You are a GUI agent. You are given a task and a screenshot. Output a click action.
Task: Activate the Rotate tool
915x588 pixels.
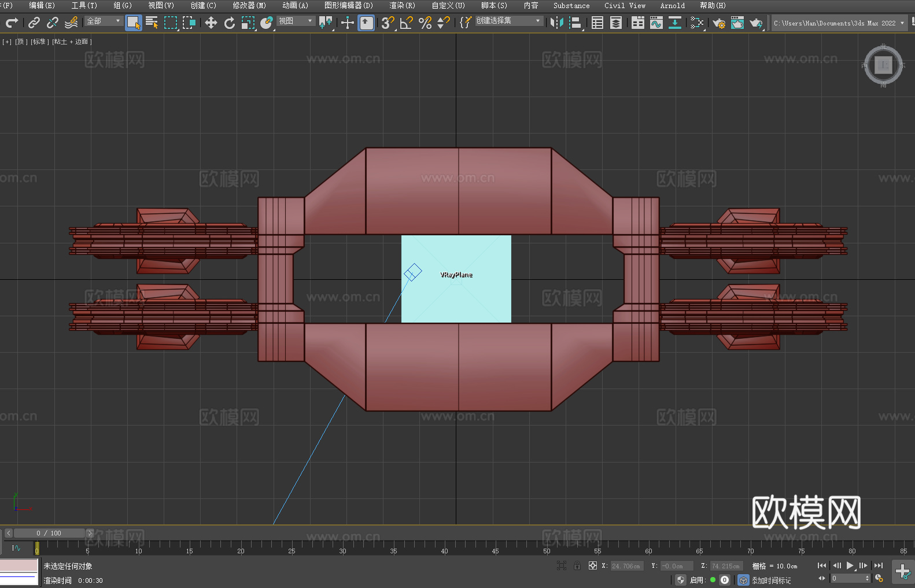point(229,23)
